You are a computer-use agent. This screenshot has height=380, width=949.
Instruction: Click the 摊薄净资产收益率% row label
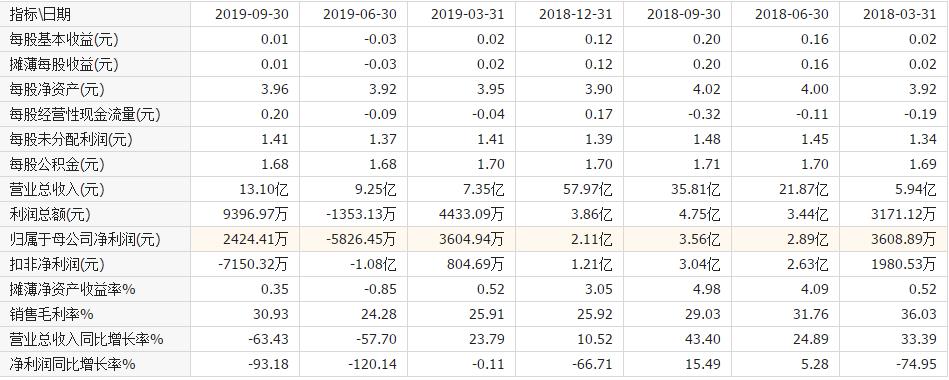(x=73, y=290)
